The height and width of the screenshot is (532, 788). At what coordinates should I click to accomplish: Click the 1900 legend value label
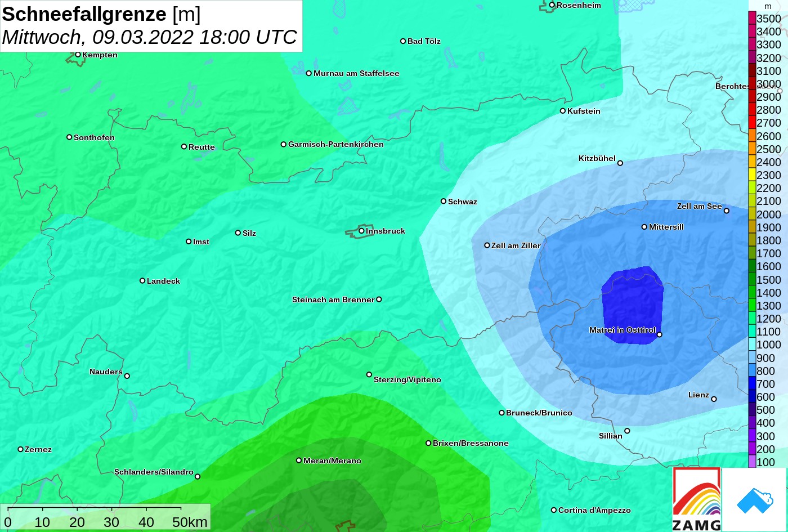769,227
